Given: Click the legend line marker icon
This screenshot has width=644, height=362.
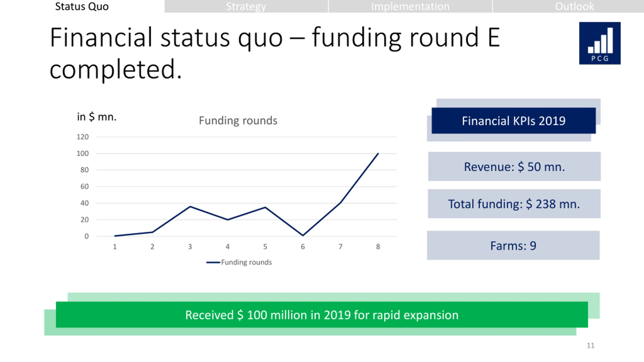Looking at the screenshot, I should click(x=213, y=262).
